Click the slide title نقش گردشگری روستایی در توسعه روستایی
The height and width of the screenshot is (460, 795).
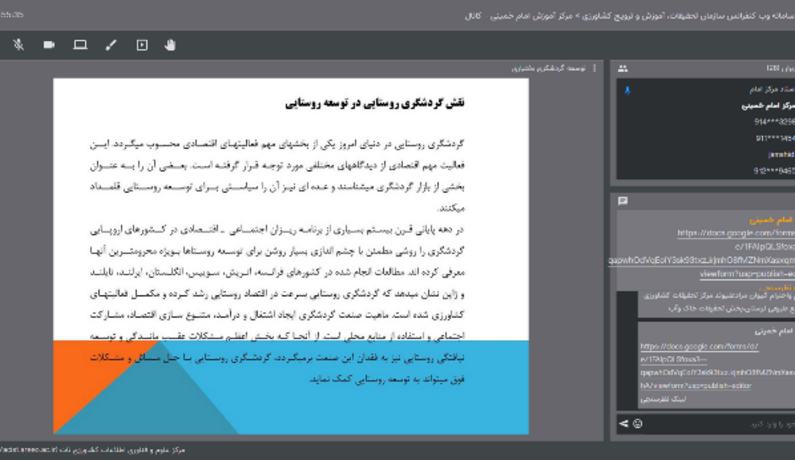point(375,103)
